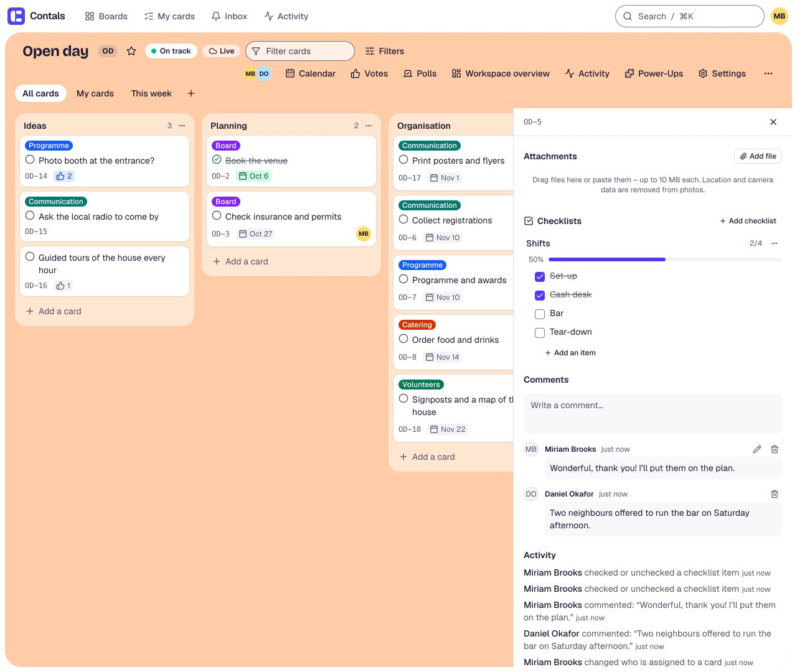Click Add checklist button
The height and width of the screenshot is (672, 797).
748,221
